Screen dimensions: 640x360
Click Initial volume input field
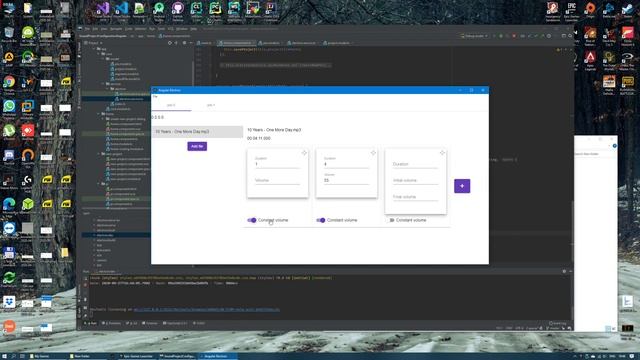pyautogui.click(x=415, y=180)
